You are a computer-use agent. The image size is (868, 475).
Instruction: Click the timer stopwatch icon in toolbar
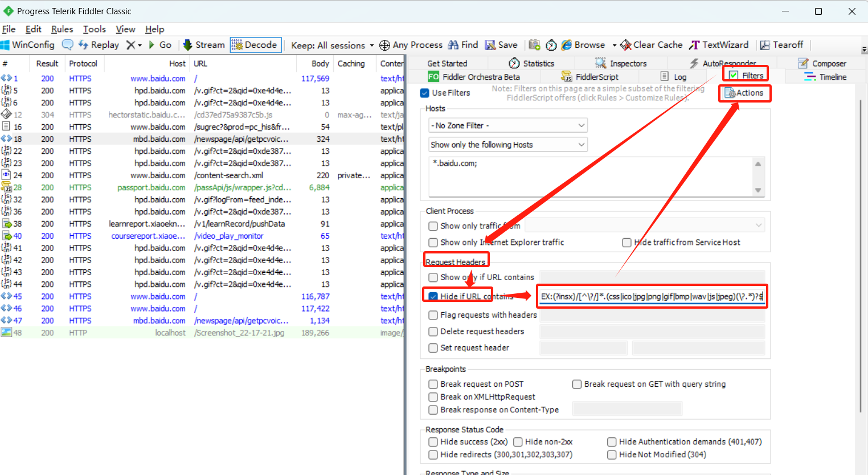[x=551, y=45]
